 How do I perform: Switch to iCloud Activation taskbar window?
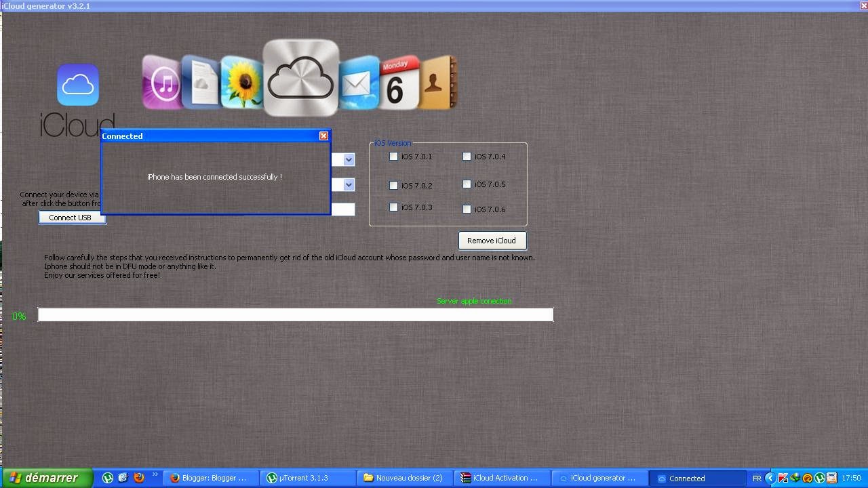(x=502, y=478)
